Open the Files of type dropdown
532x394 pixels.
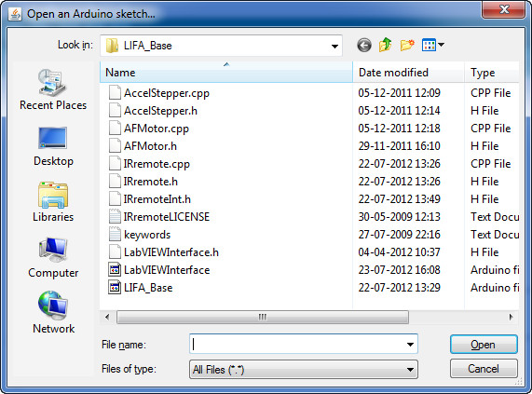pyautogui.click(x=304, y=369)
